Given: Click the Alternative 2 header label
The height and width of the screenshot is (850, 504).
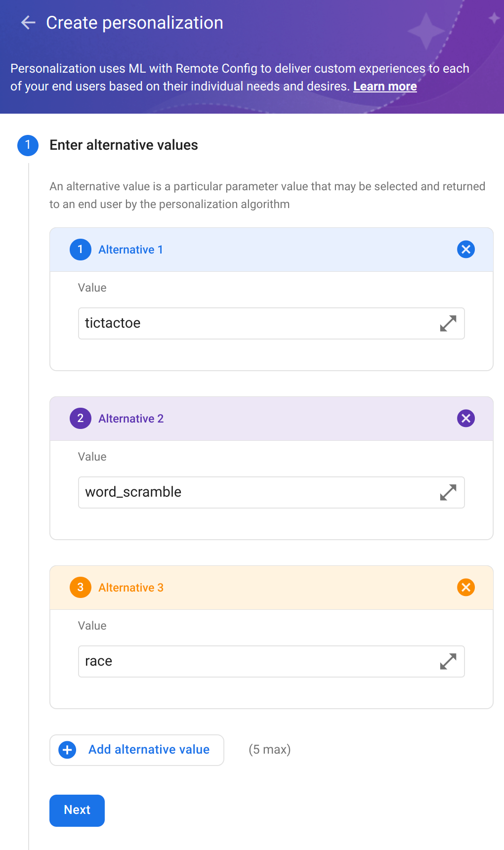Looking at the screenshot, I should (130, 418).
